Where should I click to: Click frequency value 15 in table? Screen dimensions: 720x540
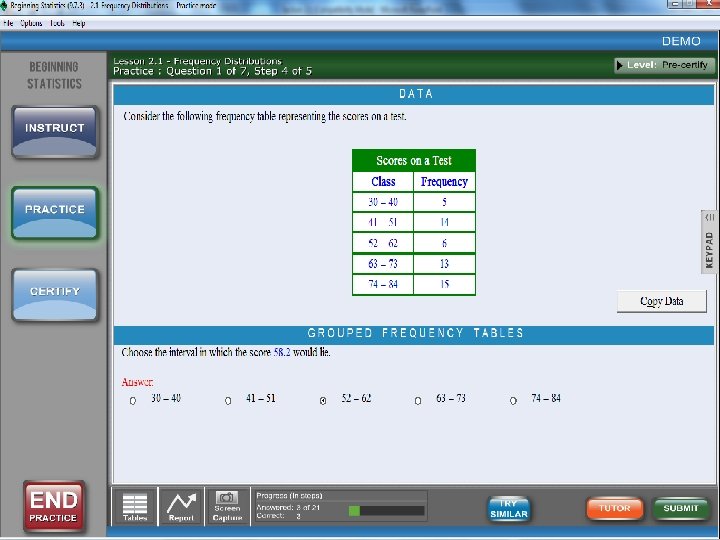[x=444, y=284]
